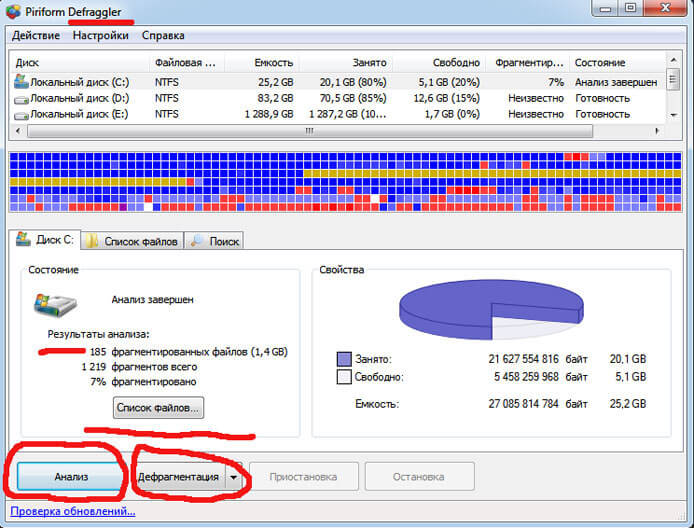Click the 1 288,9 GB capacity cell
The width and height of the screenshot is (694, 528).
(x=269, y=114)
